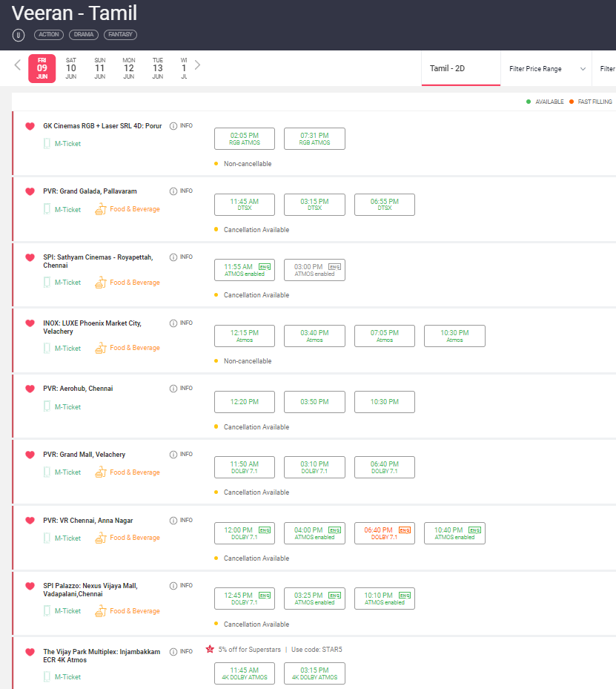
Task: Open INFO icon for PVR Grand Galada
Action: coord(173,191)
